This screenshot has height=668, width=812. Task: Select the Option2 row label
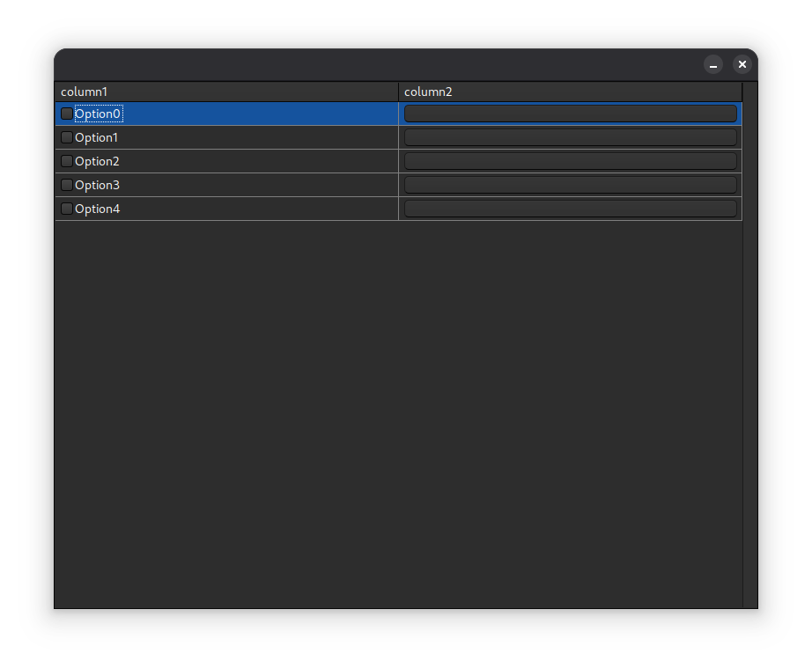97,161
